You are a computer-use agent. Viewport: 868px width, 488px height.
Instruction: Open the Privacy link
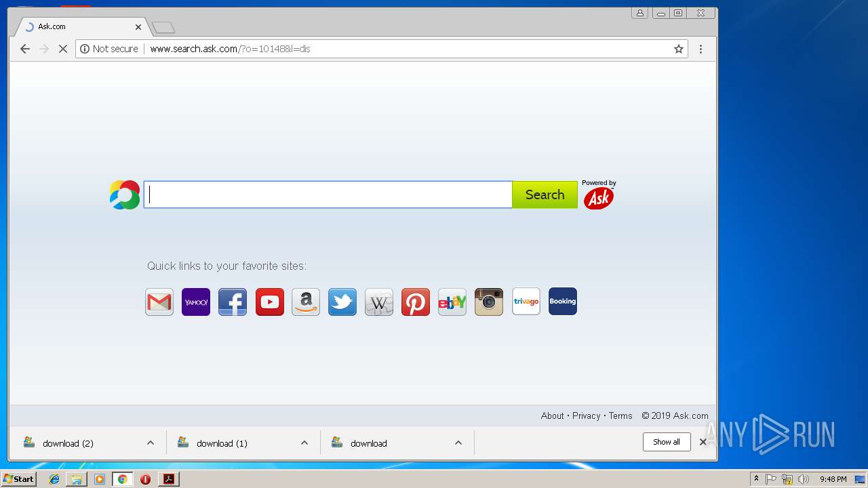[586, 416]
